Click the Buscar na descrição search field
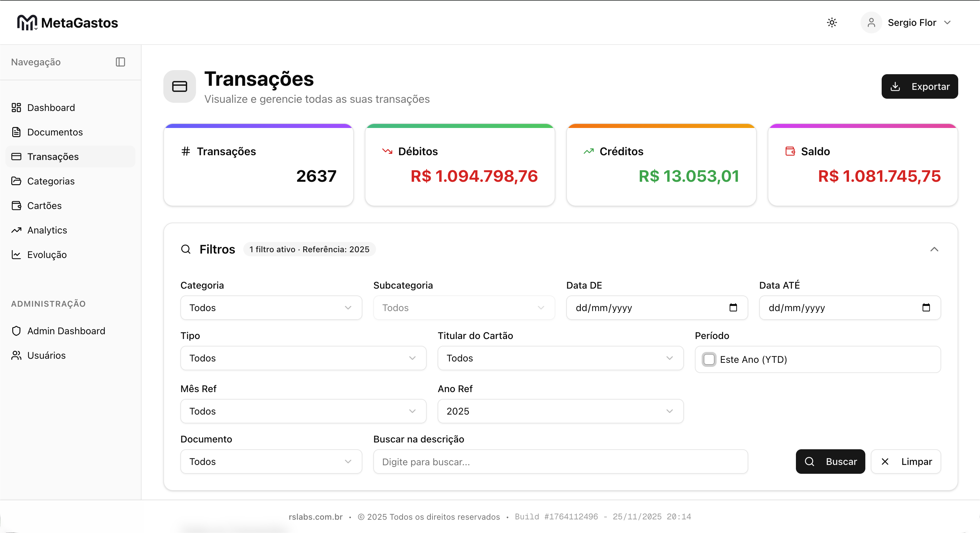This screenshot has width=980, height=533. coord(560,462)
